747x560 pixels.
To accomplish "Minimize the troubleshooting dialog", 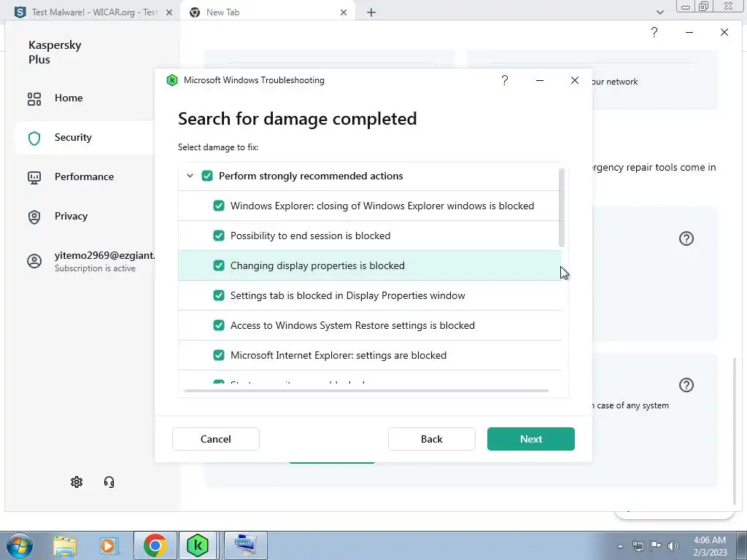I will coord(540,80).
